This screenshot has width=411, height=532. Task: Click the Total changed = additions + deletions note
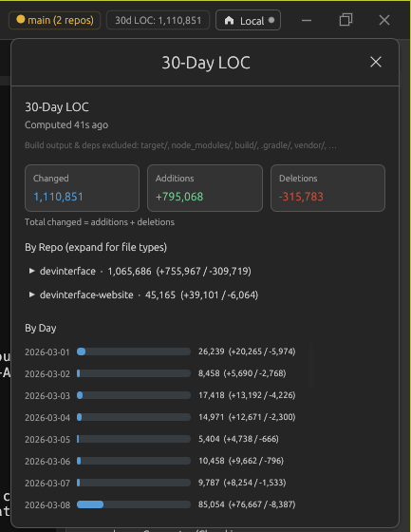(x=100, y=222)
